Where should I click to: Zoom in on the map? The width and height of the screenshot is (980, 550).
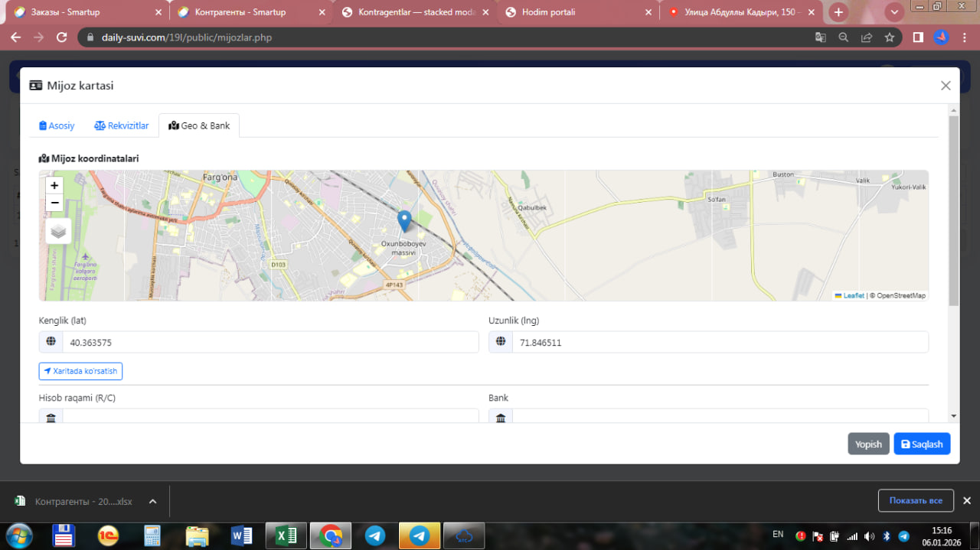(x=54, y=185)
